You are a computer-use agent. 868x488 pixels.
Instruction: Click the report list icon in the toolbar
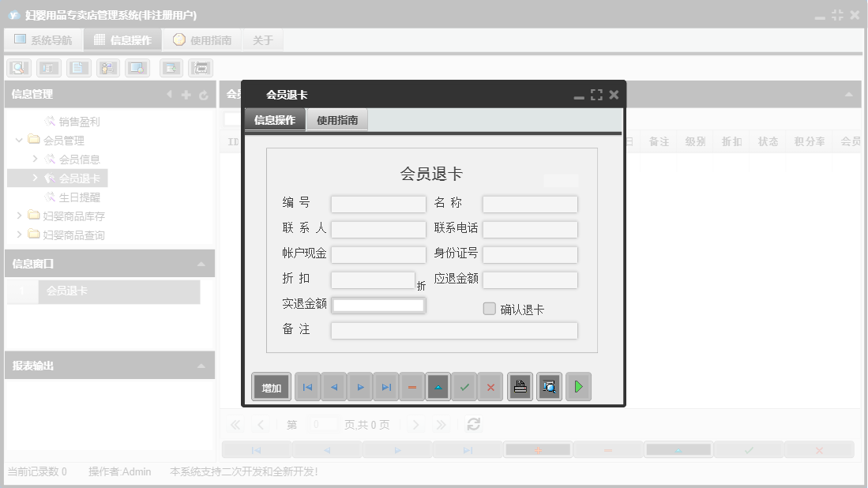click(x=48, y=68)
